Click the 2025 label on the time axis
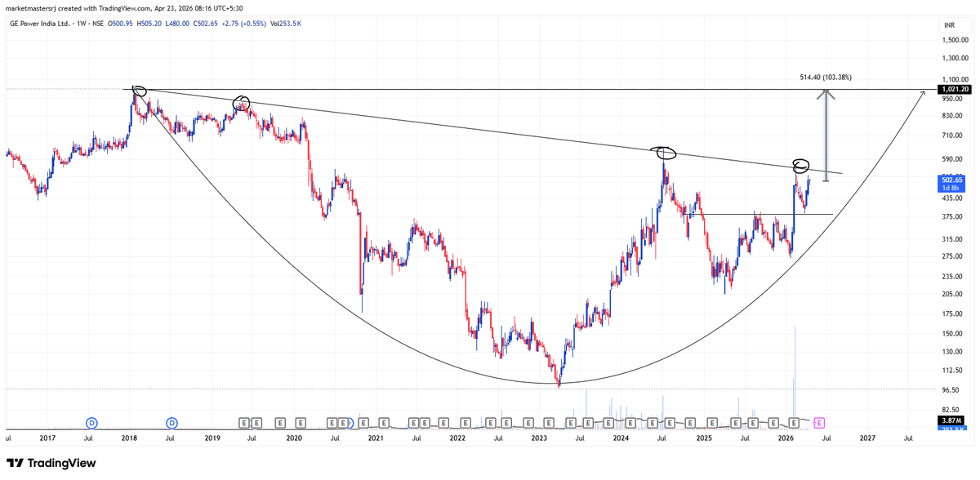The height and width of the screenshot is (480, 980). tap(703, 438)
